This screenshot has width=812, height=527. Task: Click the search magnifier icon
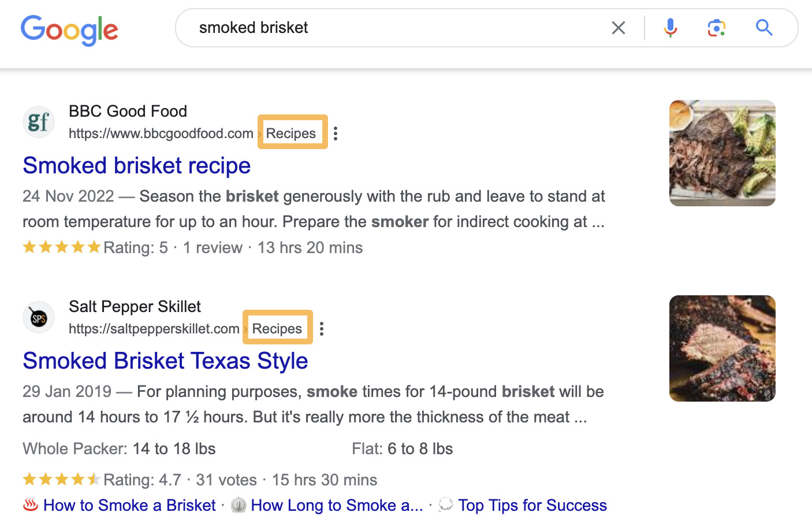764,27
